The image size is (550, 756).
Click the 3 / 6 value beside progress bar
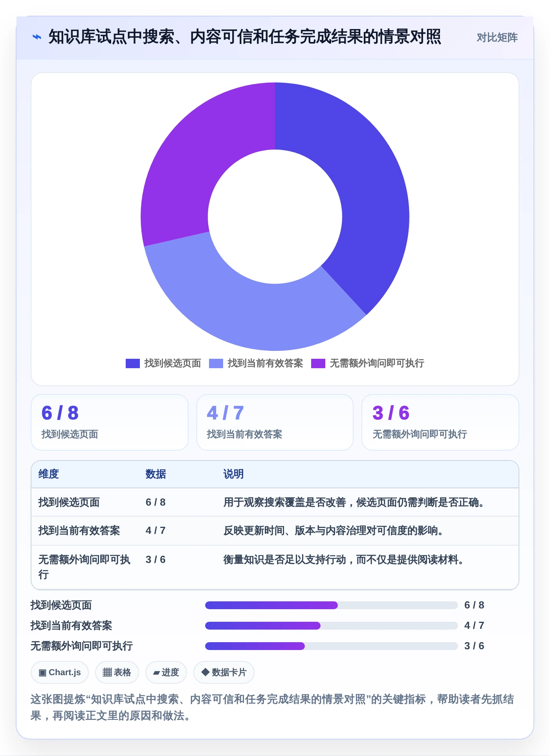coord(474,646)
